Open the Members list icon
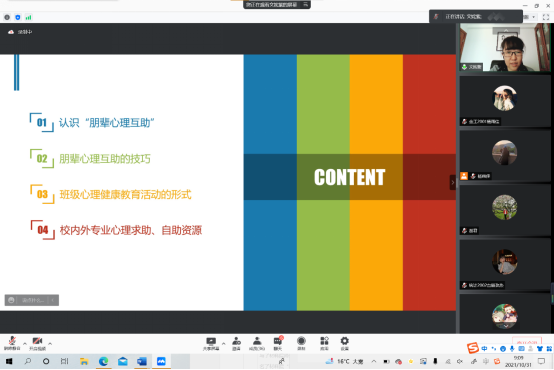 point(257,343)
